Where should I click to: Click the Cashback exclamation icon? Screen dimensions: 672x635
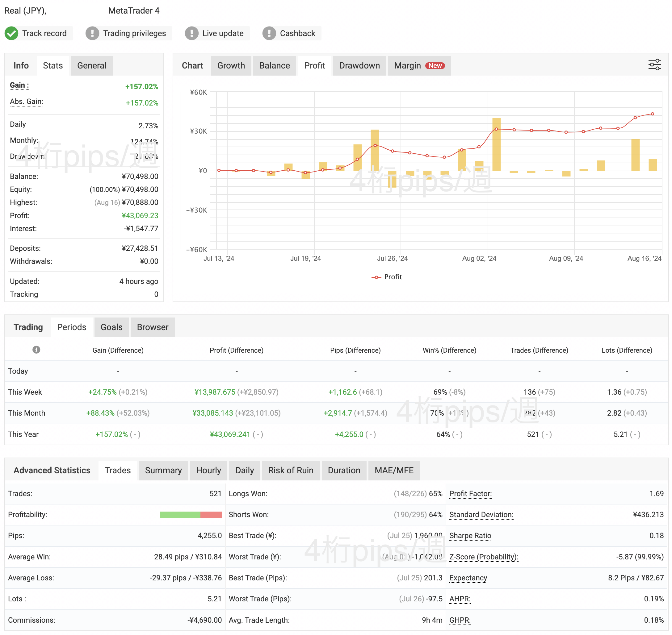tap(269, 34)
